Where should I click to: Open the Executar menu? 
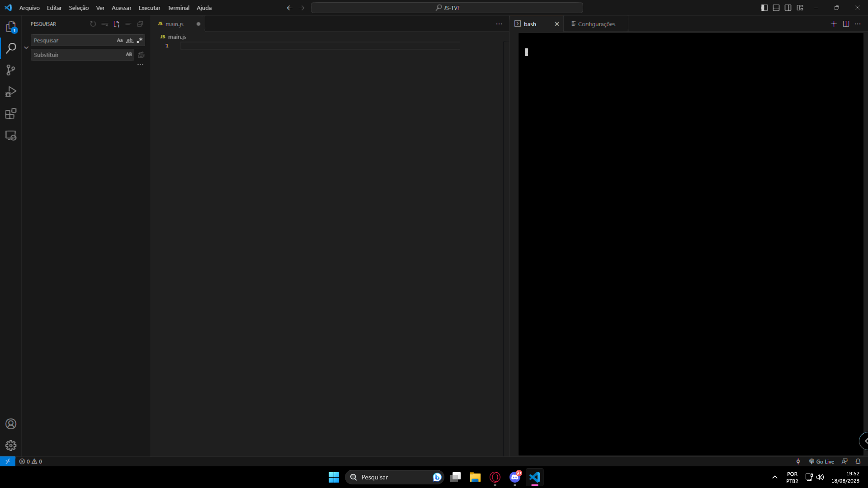149,8
